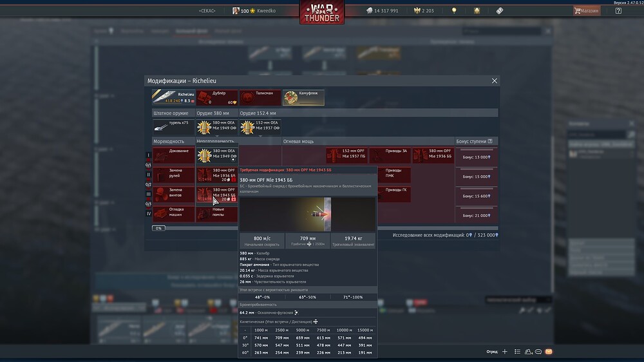The image size is (644, 362).
Task: Select locked 380-мм OPF Mle 1943 ББ shell
Action: coord(217,195)
